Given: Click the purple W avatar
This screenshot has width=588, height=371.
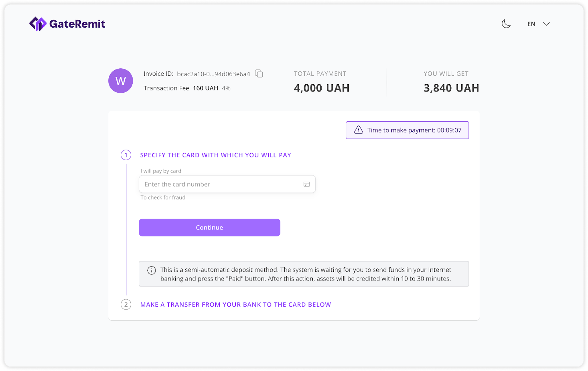Looking at the screenshot, I should tap(121, 81).
